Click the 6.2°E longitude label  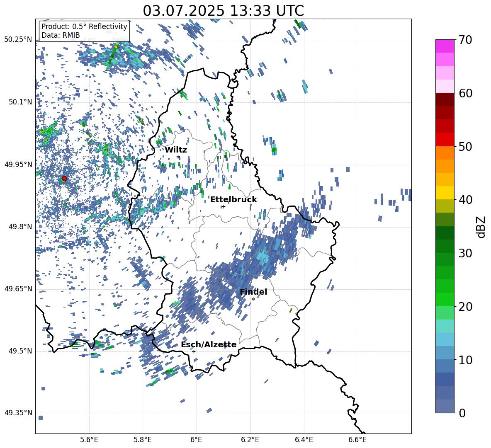click(x=250, y=440)
